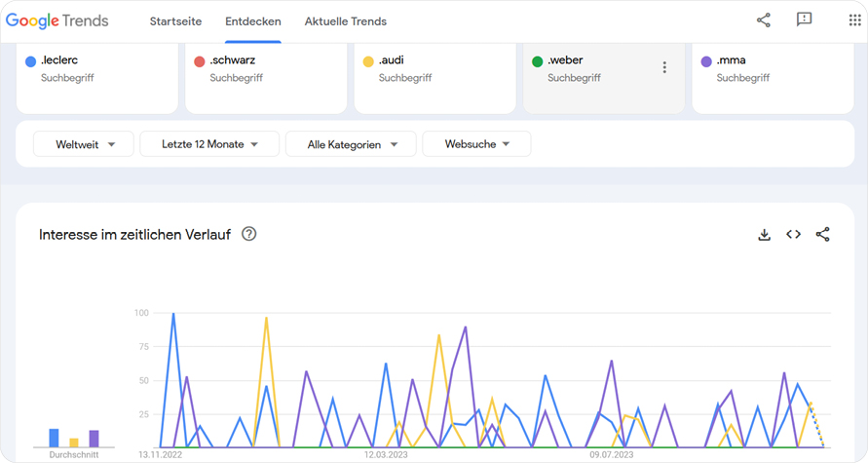This screenshot has height=463, width=868.
Task: Go to the Startseite tab
Action: 175,21
